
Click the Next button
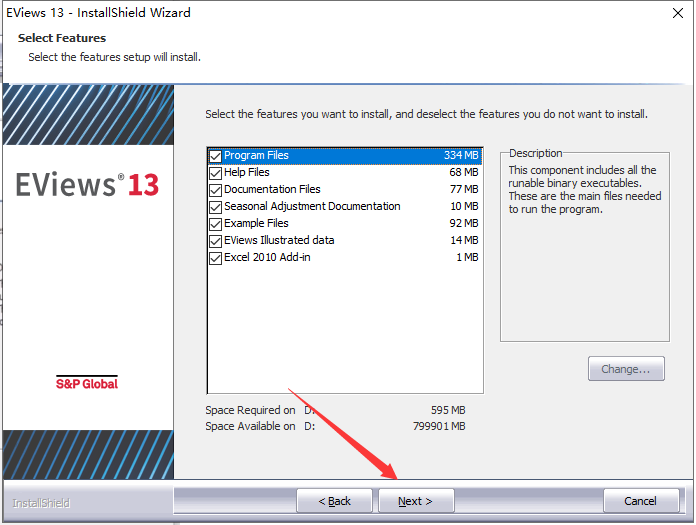pos(416,501)
